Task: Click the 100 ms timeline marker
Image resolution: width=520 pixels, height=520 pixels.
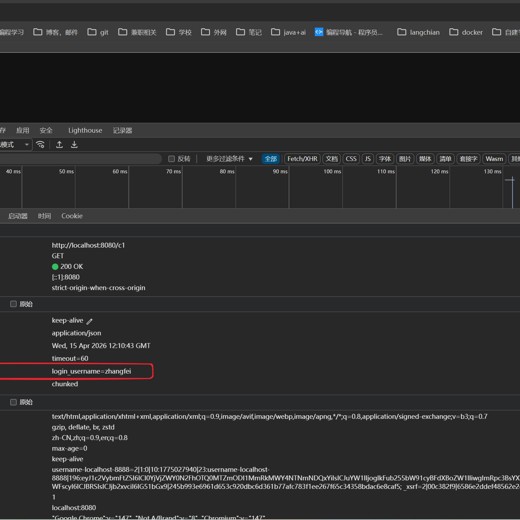Action: coord(332,171)
